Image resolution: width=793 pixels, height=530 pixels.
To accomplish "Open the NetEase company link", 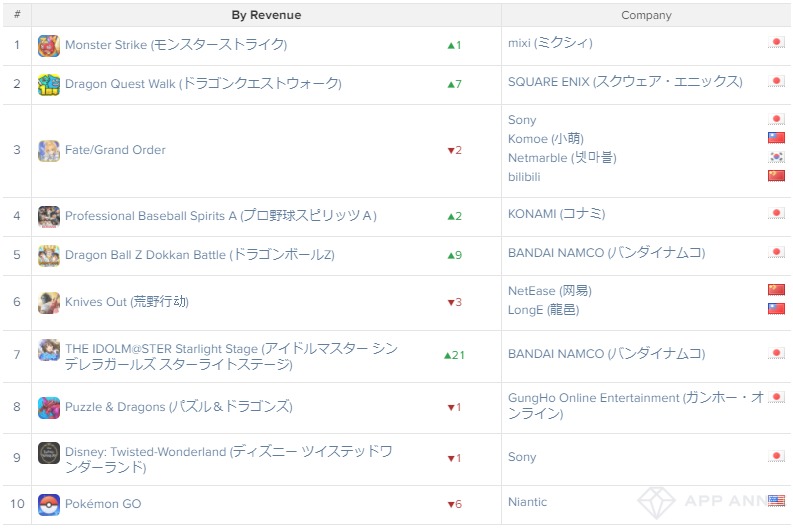I will tap(550, 291).
